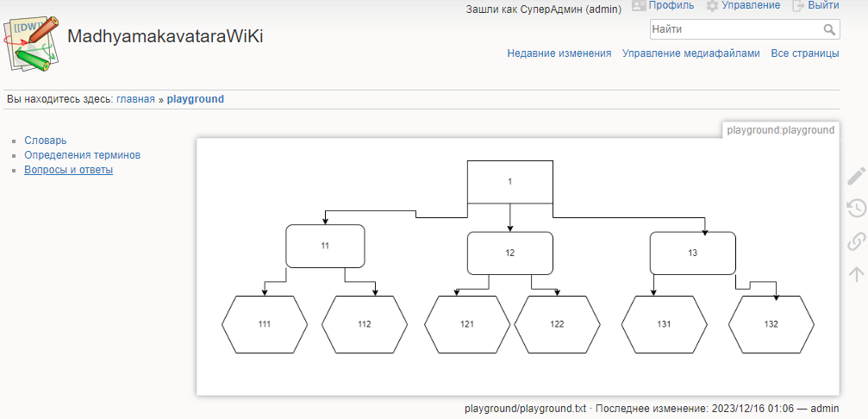Click the playground breadcrumb link
Image resolution: width=868 pixels, height=419 pixels.
195,99
